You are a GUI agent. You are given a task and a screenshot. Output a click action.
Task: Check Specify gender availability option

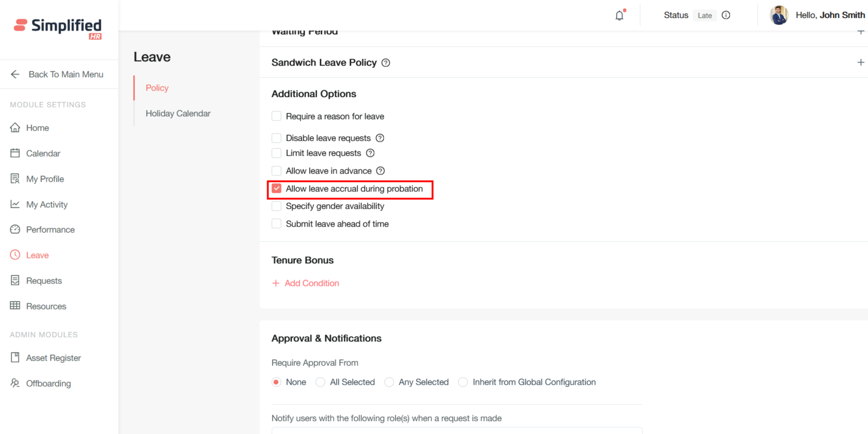277,206
